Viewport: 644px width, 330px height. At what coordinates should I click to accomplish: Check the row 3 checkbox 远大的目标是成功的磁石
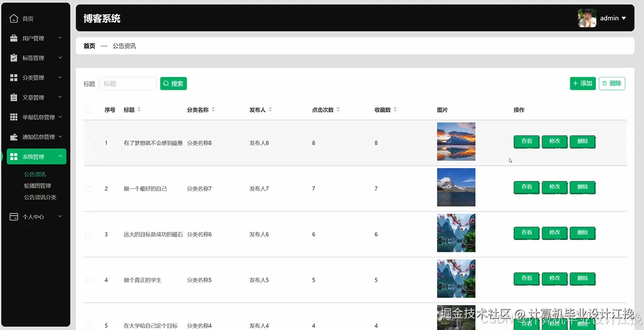pyautogui.click(x=88, y=235)
